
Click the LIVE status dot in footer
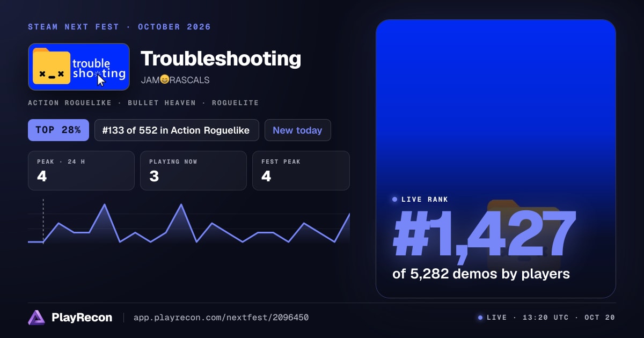point(480,318)
